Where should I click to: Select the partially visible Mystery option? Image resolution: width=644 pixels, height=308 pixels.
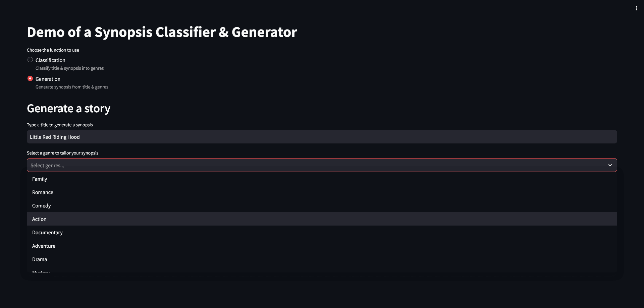pos(41,271)
